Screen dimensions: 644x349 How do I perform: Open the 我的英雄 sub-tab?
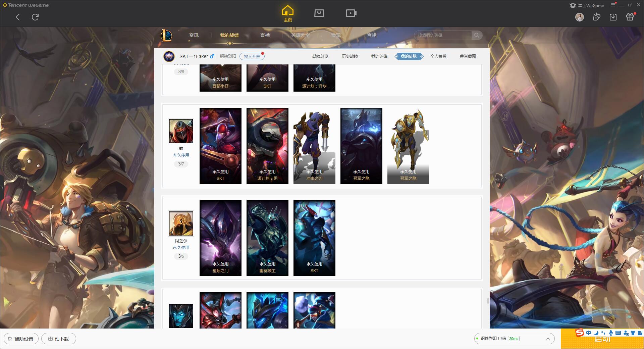point(379,56)
